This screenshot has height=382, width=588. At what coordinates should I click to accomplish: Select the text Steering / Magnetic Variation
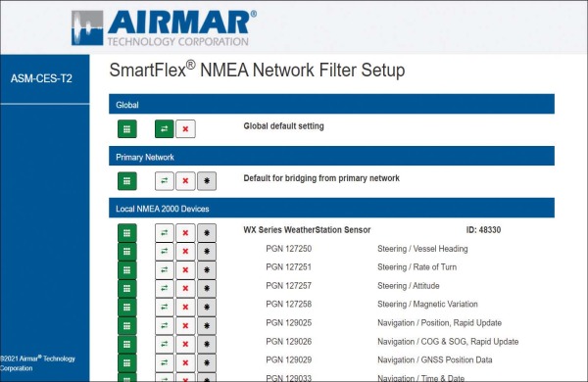tap(427, 304)
